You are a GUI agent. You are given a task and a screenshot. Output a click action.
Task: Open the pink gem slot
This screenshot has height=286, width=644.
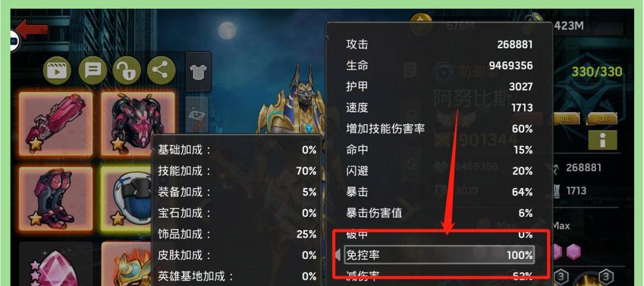(55, 264)
